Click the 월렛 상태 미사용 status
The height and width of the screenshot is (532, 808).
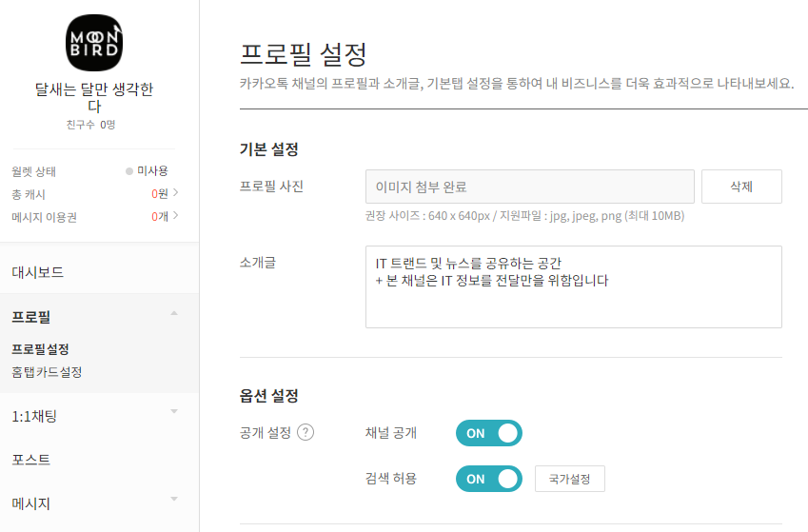pos(147,170)
